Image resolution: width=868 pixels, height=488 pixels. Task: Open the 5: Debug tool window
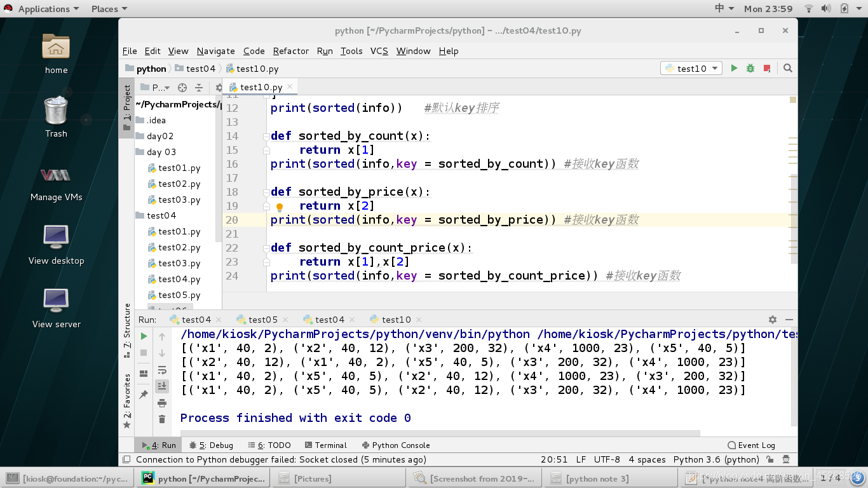[x=211, y=445]
